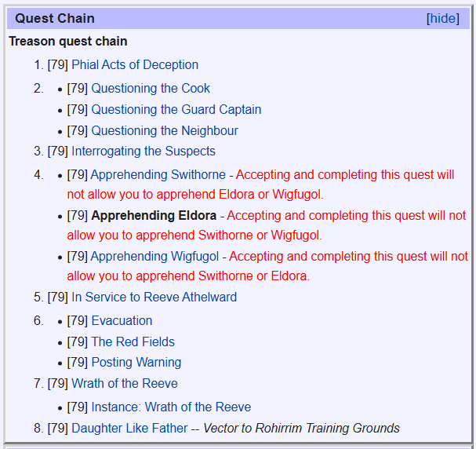Select the bold Apprehending Eldora text
476x449 pixels.
click(x=154, y=215)
